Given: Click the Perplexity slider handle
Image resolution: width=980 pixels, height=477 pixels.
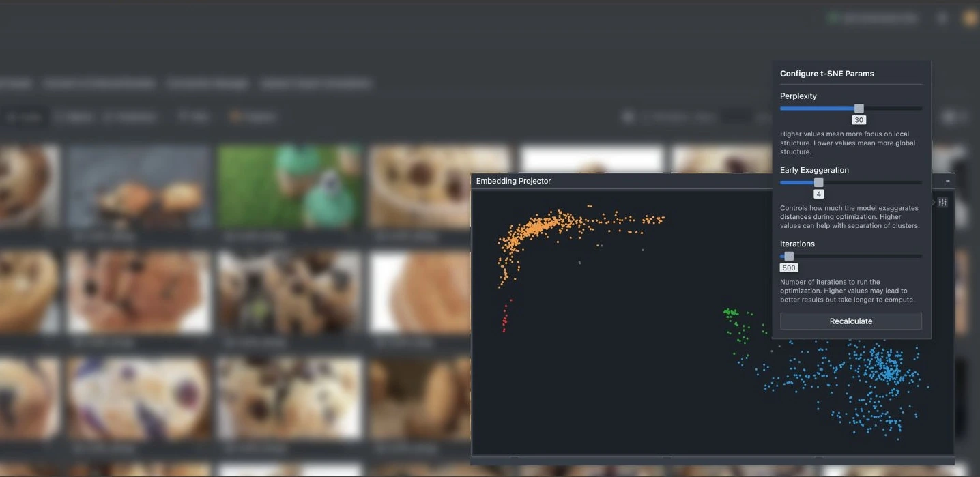Looking at the screenshot, I should 859,109.
